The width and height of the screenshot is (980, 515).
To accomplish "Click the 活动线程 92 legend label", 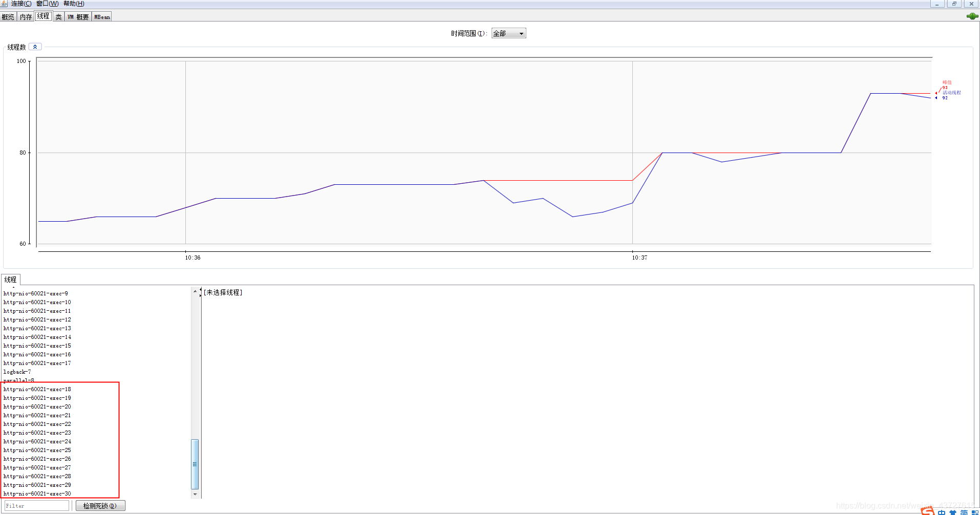I will point(951,95).
